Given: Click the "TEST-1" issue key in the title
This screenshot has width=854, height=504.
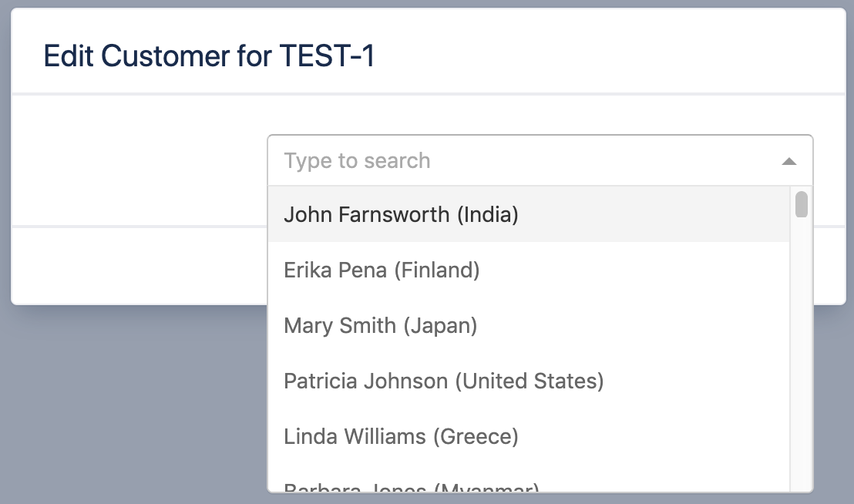Looking at the screenshot, I should pyautogui.click(x=328, y=56).
